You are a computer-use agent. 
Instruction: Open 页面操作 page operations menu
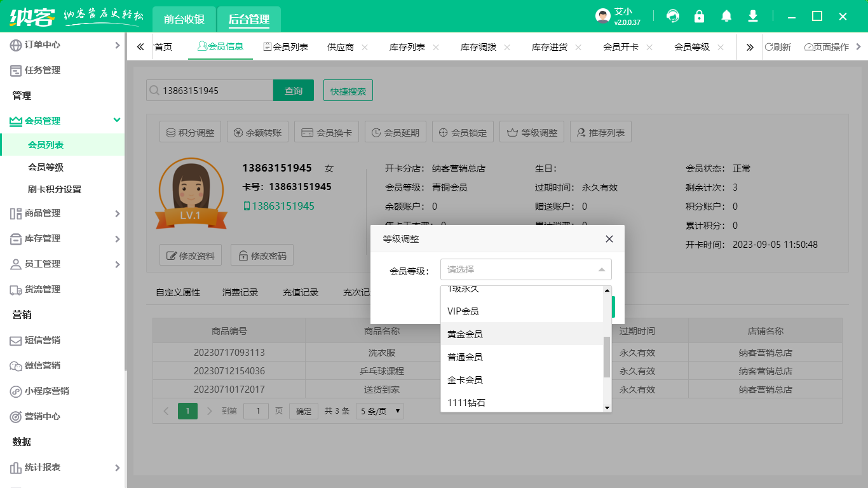pyautogui.click(x=831, y=47)
